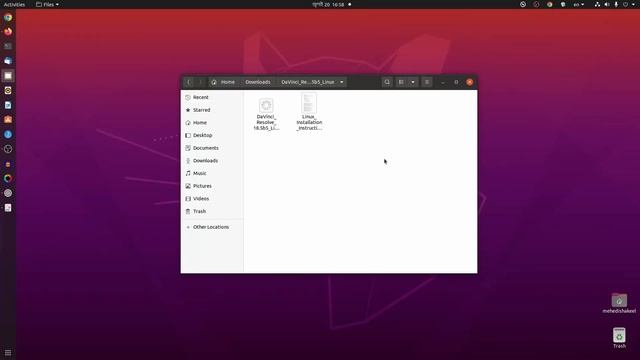This screenshot has width=640, height=360.
Task: Expand the DaVinci_Re...5b5_Linux path dropdown
Action: (342, 82)
